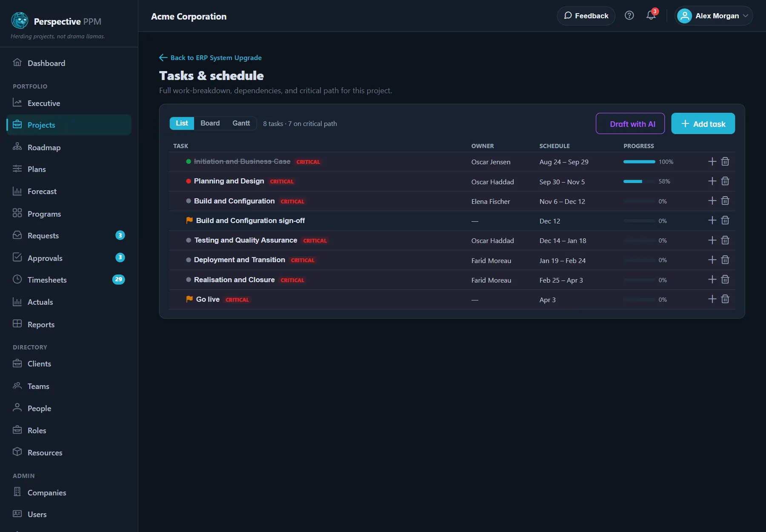Switch to the Gantt view tab
Image resolution: width=766 pixels, height=532 pixels.
click(x=241, y=123)
